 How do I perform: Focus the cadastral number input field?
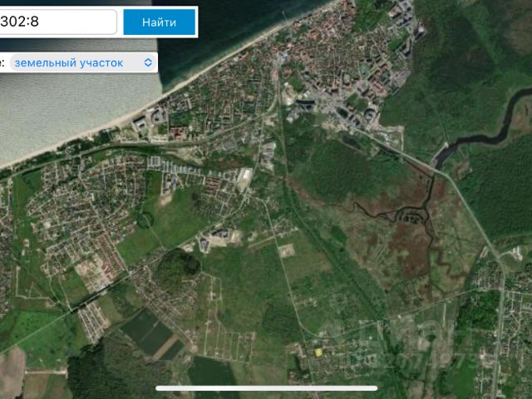click(x=58, y=22)
